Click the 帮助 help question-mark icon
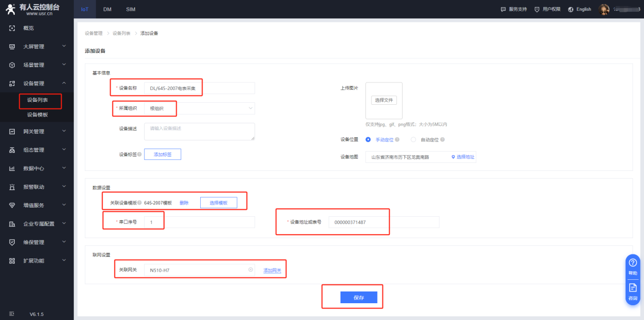Image resolution: width=644 pixels, height=320 pixels. point(633,263)
